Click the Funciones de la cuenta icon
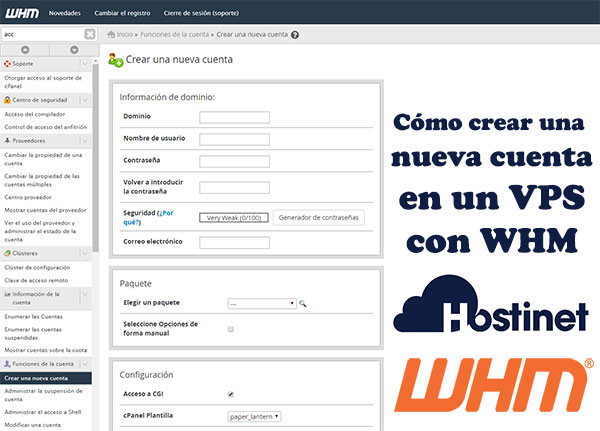The width and height of the screenshot is (600, 431). (x=7, y=364)
